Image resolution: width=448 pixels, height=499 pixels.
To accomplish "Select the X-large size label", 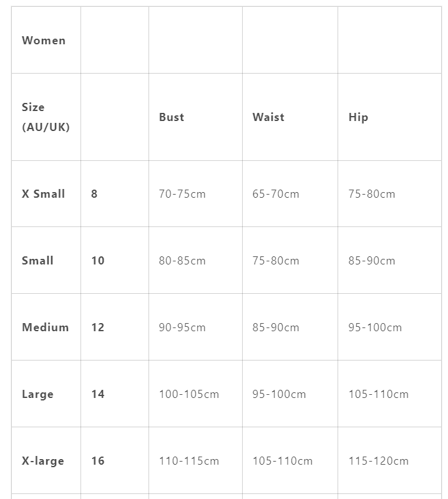I will coord(43,461).
